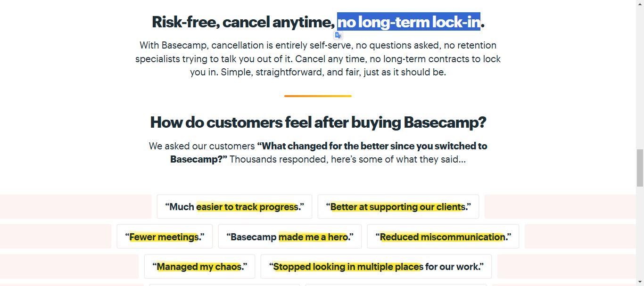
Task: Click the cancellation paragraph text
Action: click(318, 58)
